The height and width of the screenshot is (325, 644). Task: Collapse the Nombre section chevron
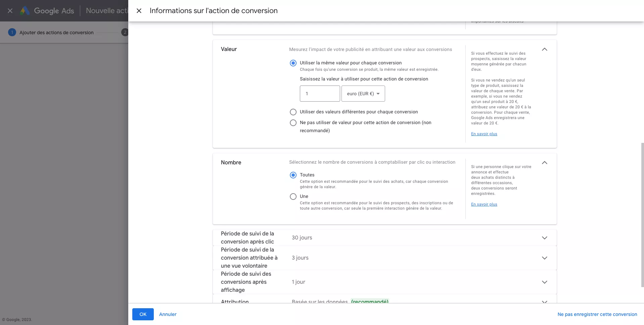coord(544,163)
